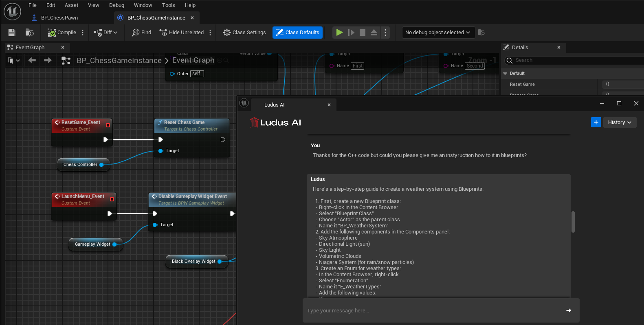The width and height of the screenshot is (644, 325).
Task: Start Play in editor
Action: click(x=339, y=33)
